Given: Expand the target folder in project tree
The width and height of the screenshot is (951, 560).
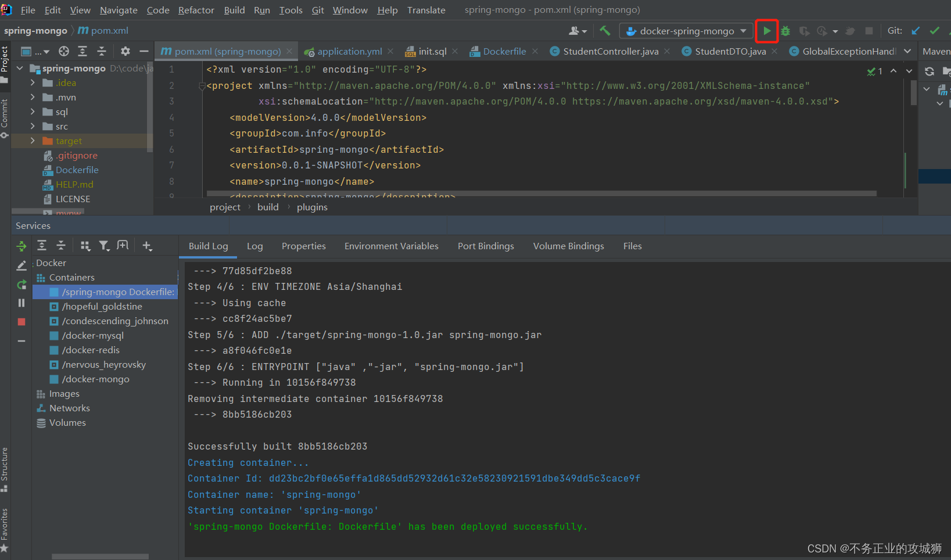Looking at the screenshot, I should (33, 141).
